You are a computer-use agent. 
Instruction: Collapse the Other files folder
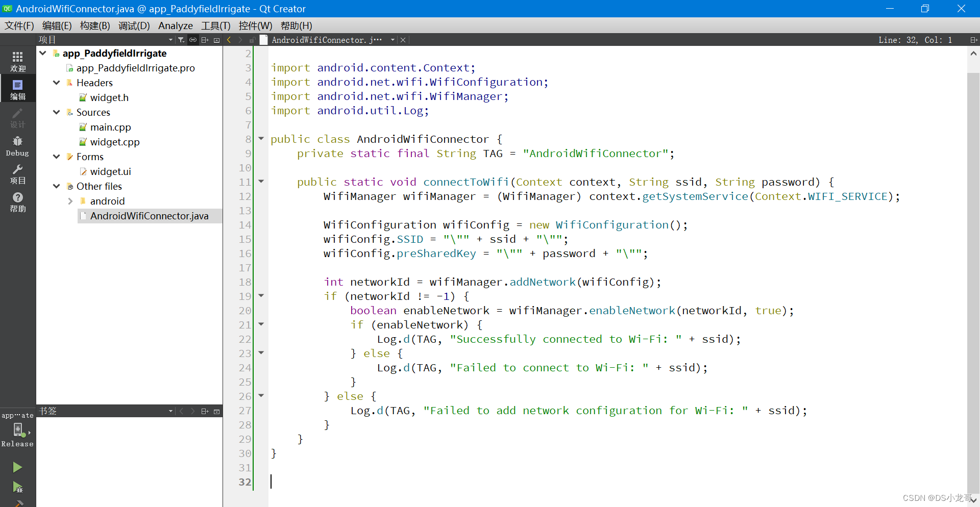[x=57, y=186]
